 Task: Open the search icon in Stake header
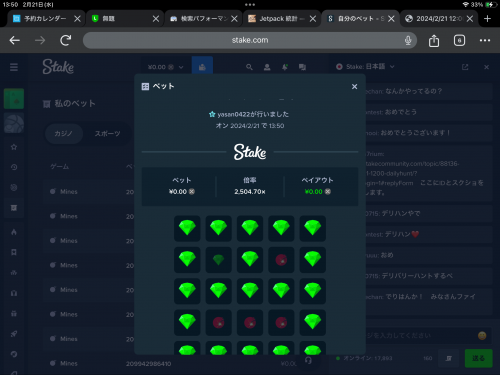click(249, 67)
